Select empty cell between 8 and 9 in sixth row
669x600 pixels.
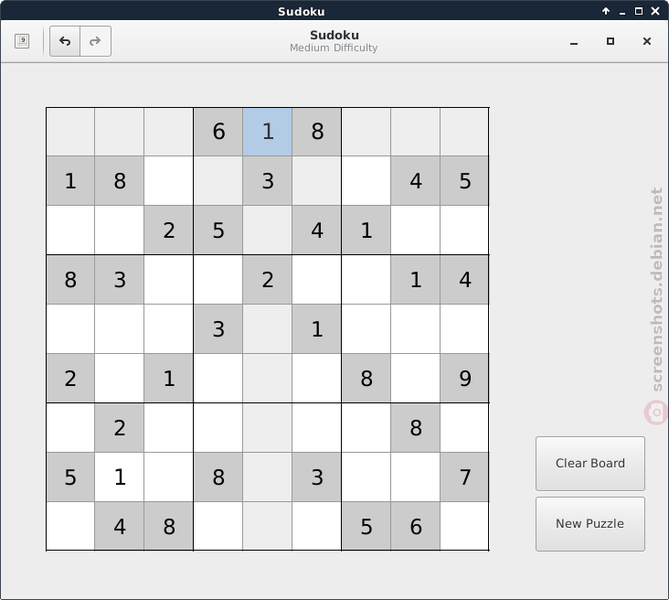(x=416, y=378)
